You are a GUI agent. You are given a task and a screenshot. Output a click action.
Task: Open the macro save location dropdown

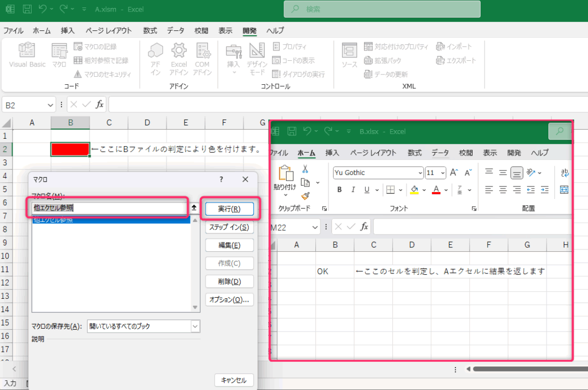(x=195, y=326)
